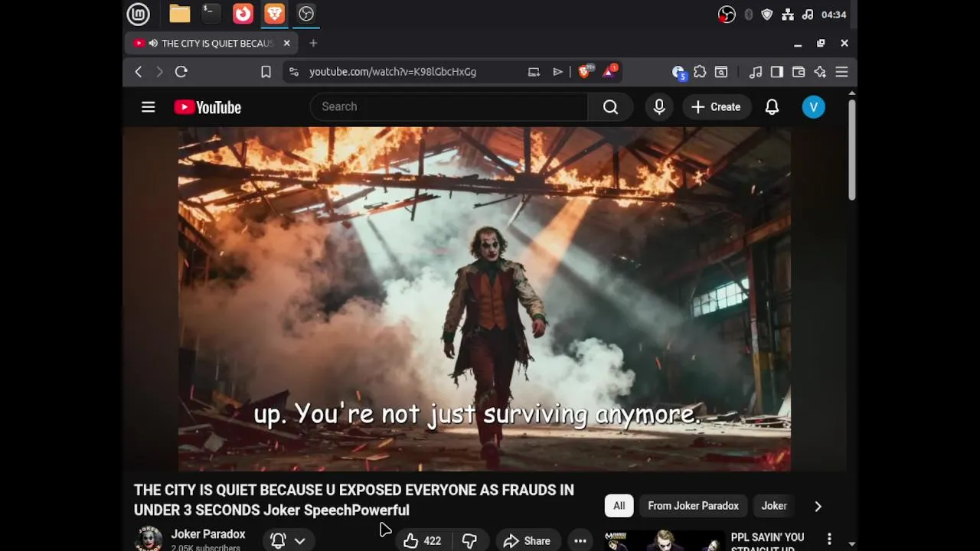
Task: Switch to the Brave browser panel icon
Action: pos(274,14)
